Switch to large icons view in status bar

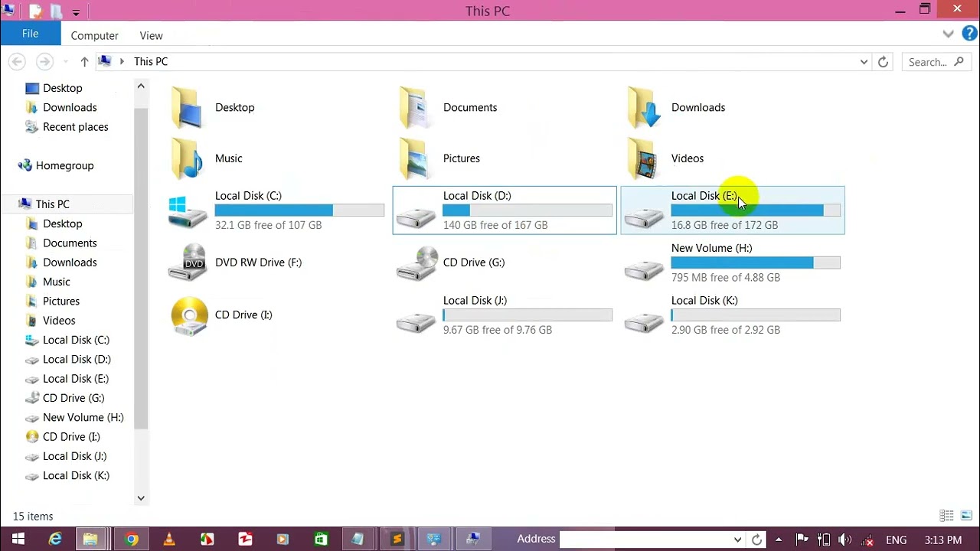pos(966,516)
